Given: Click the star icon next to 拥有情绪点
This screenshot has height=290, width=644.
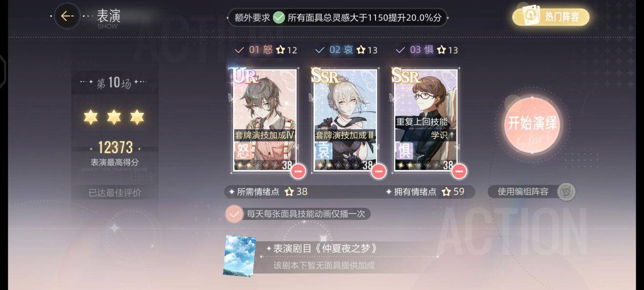Looking at the screenshot, I should coord(446,192).
